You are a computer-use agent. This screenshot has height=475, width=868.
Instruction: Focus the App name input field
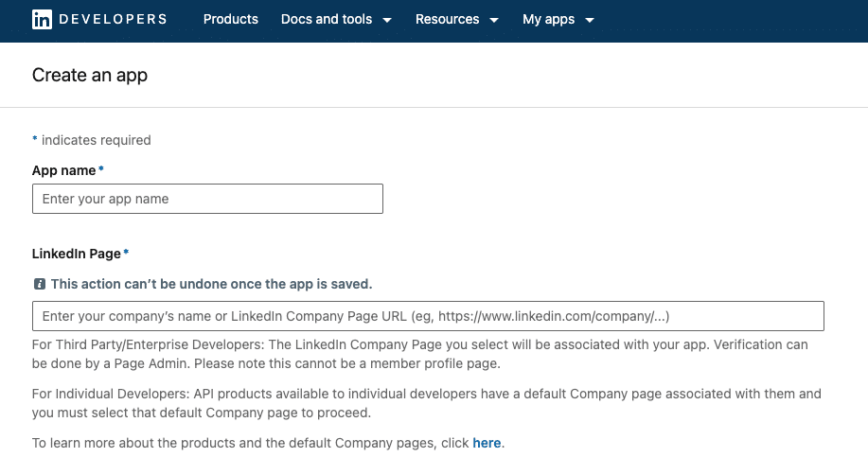coord(207,199)
